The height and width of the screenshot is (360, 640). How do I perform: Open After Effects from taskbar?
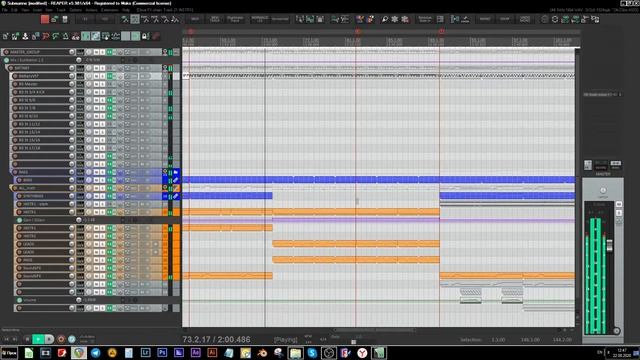196,353
